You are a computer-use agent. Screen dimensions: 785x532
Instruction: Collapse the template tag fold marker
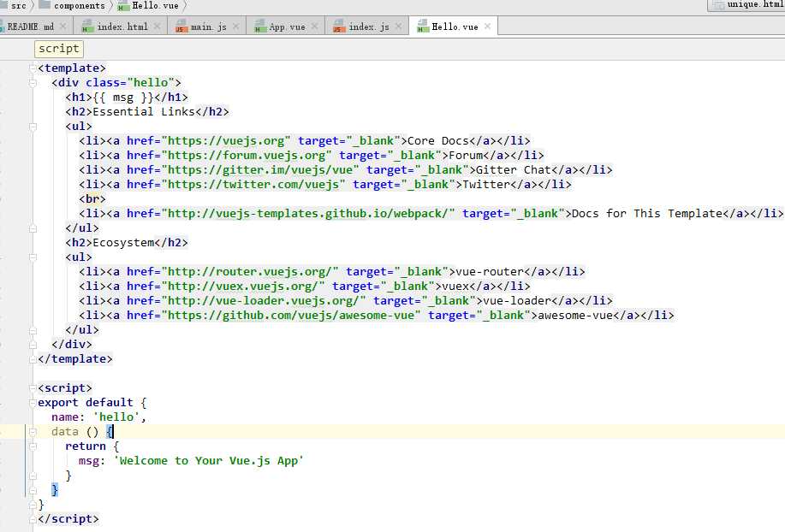(x=33, y=68)
